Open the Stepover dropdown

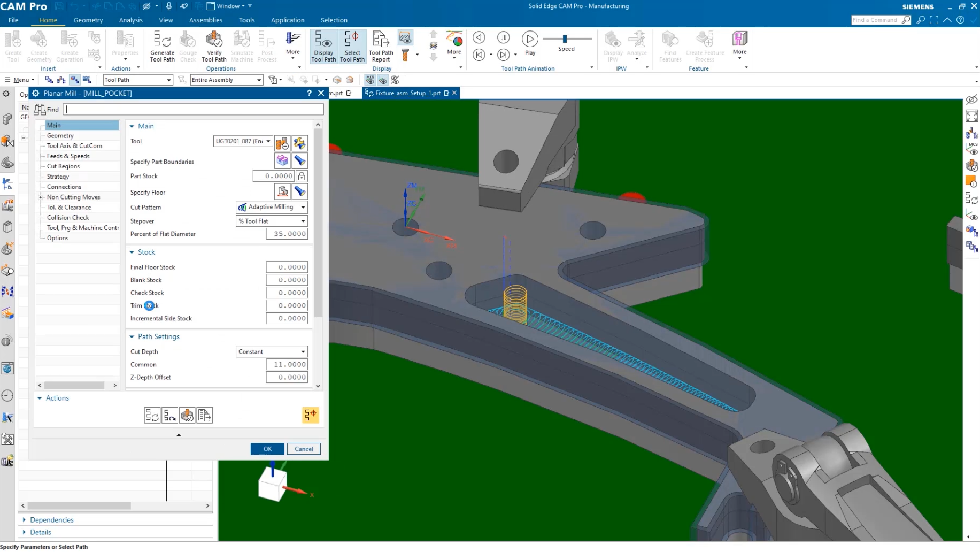(x=272, y=221)
